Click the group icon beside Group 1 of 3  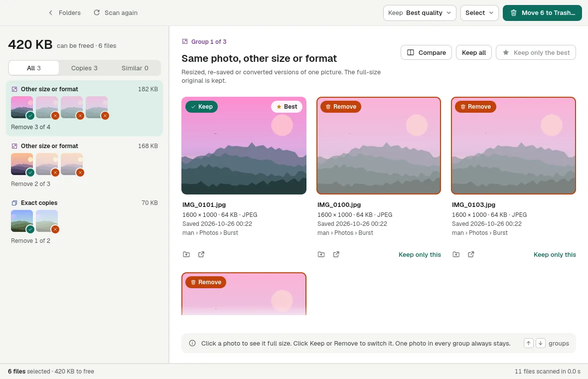pos(185,42)
